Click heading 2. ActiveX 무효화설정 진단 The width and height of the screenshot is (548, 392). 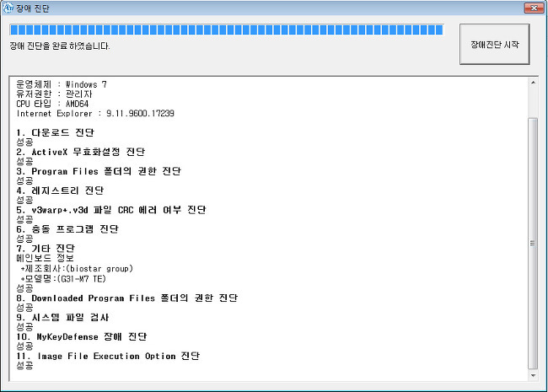(80, 152)
